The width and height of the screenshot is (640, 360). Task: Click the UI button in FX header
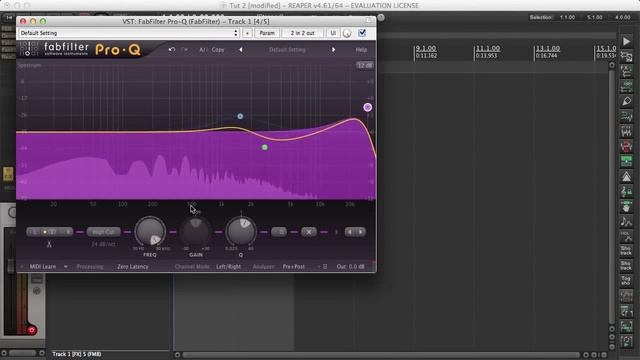click(x=333, y=33)
